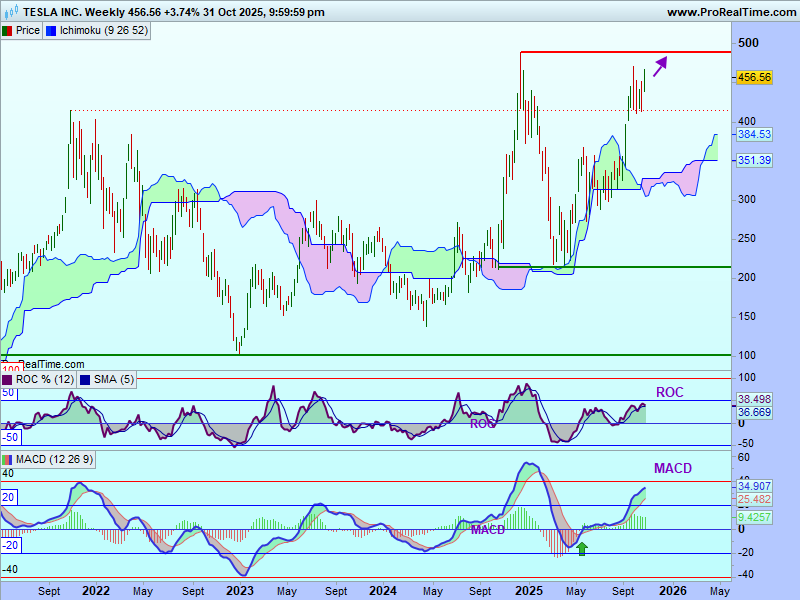The height and width of the screenshot is (600, 800).
Task: Click the SMA (5) legend blue icon
Action: [x=84, y=379]
